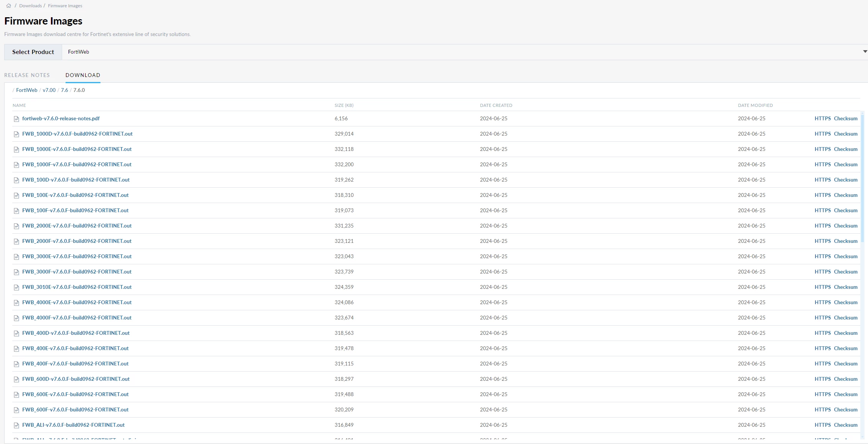Click file icon beside FWB_1000F firmware row

click(16, 165)
